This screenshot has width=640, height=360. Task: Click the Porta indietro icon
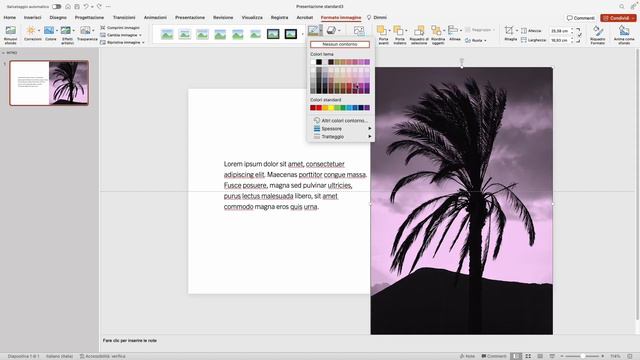398,31
